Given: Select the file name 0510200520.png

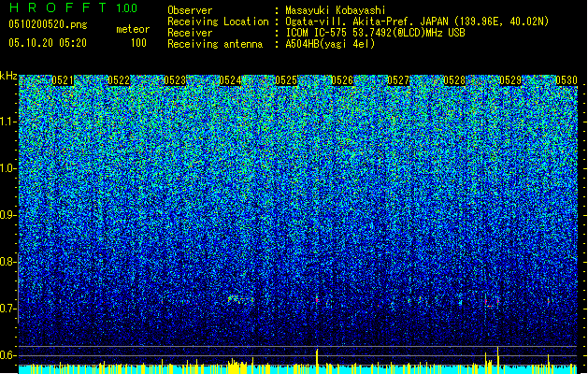Looking at the screenshot, I should 48,24.
